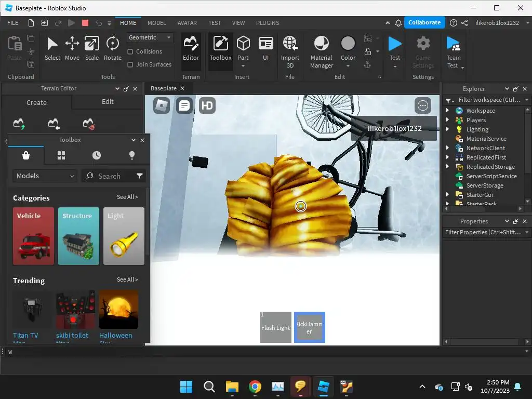This screenshot has width=532, height=399.
Task: Open Import 3D
Action: pos(290,52)
